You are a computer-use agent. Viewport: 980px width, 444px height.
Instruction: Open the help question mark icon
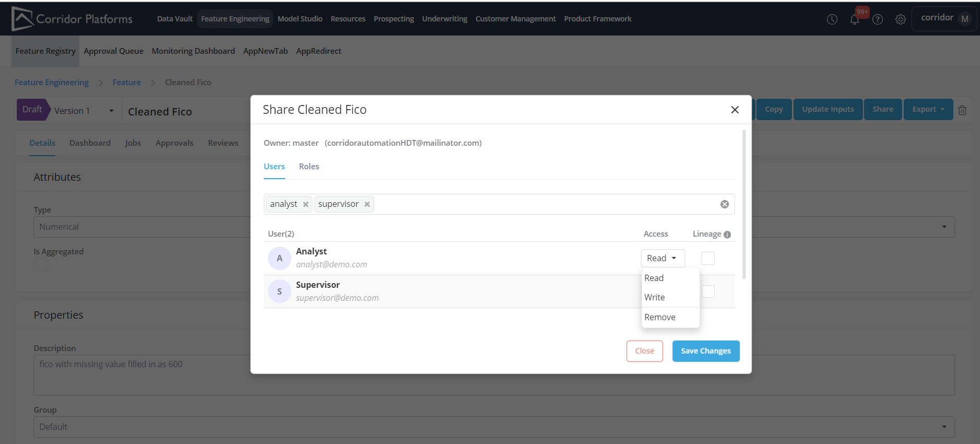[878, 19]
